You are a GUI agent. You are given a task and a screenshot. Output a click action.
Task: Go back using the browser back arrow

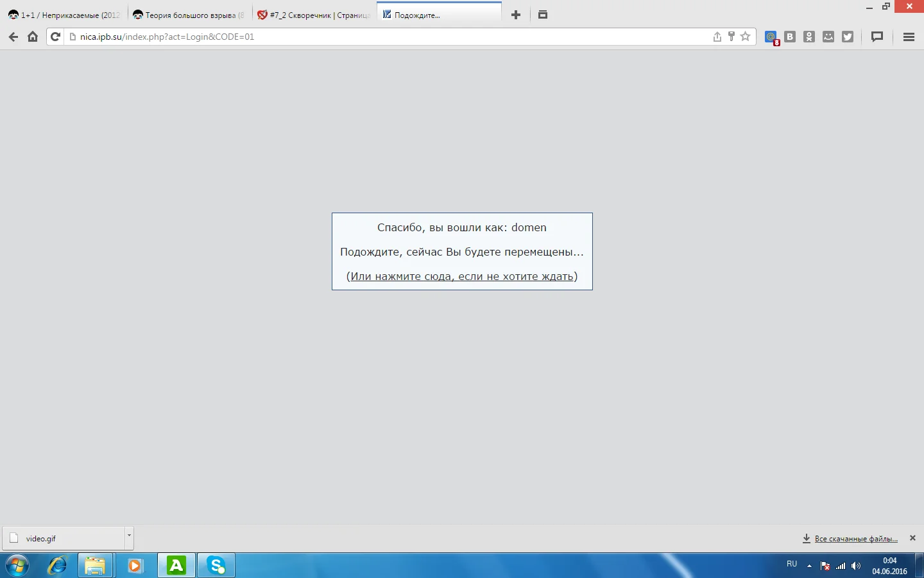coord(13,37)
